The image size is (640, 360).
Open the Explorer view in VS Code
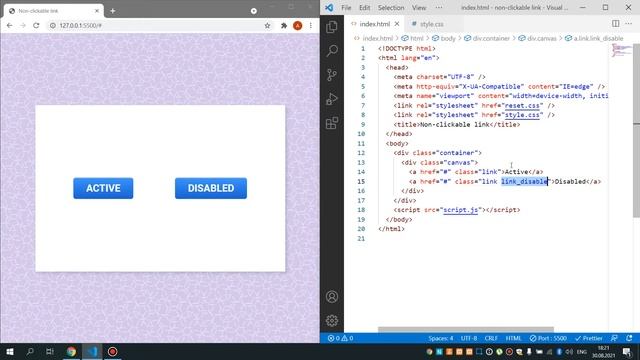(332, 27)
